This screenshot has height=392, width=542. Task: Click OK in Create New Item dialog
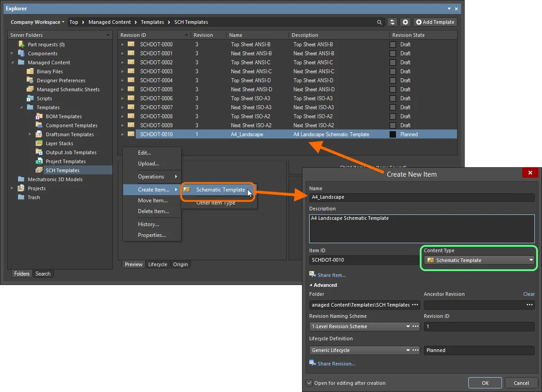tap(485, 383)
